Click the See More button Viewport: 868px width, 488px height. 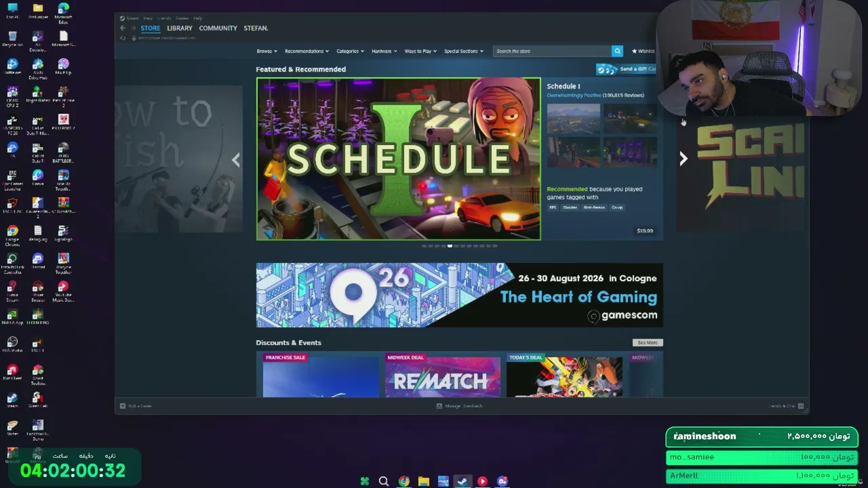click(x=648, y=343)
